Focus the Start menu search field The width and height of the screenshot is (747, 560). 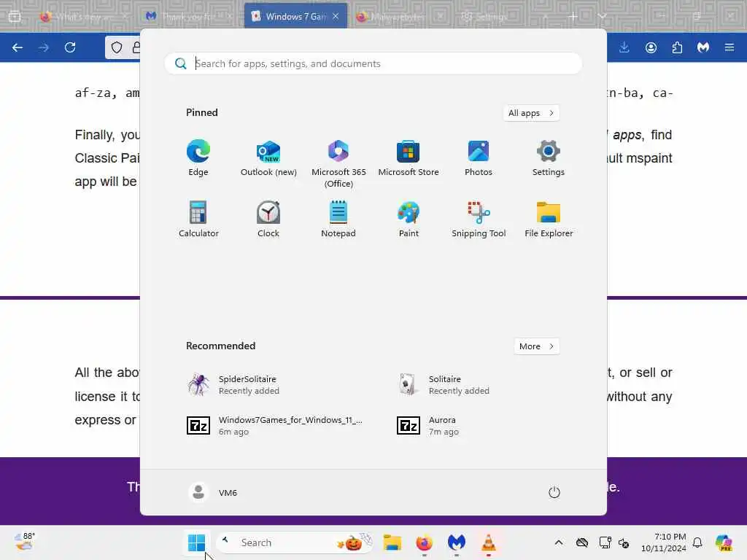373,63
